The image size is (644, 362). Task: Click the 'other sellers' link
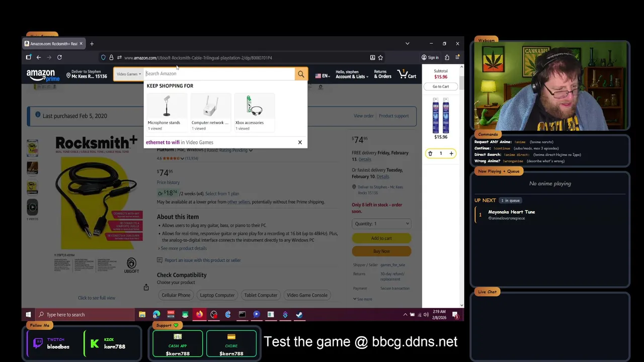[238, 202]
